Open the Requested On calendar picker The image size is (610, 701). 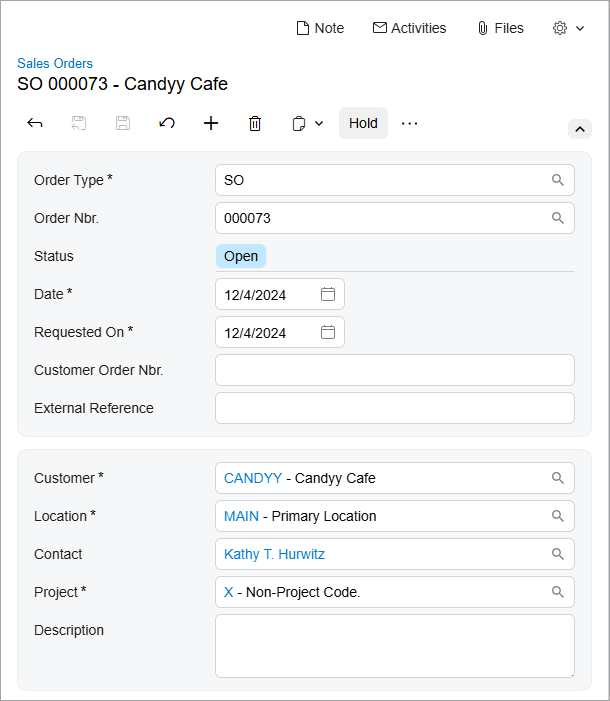[x=328, y=332]
